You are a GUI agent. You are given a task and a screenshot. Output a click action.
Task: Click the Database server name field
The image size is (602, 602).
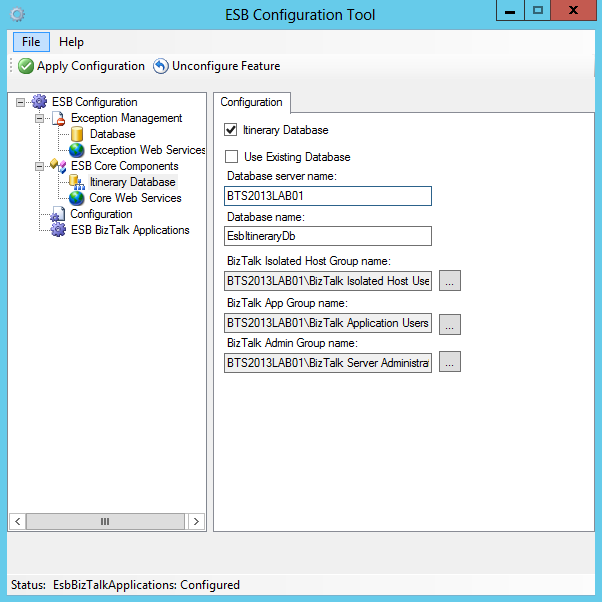pos(328,196)
